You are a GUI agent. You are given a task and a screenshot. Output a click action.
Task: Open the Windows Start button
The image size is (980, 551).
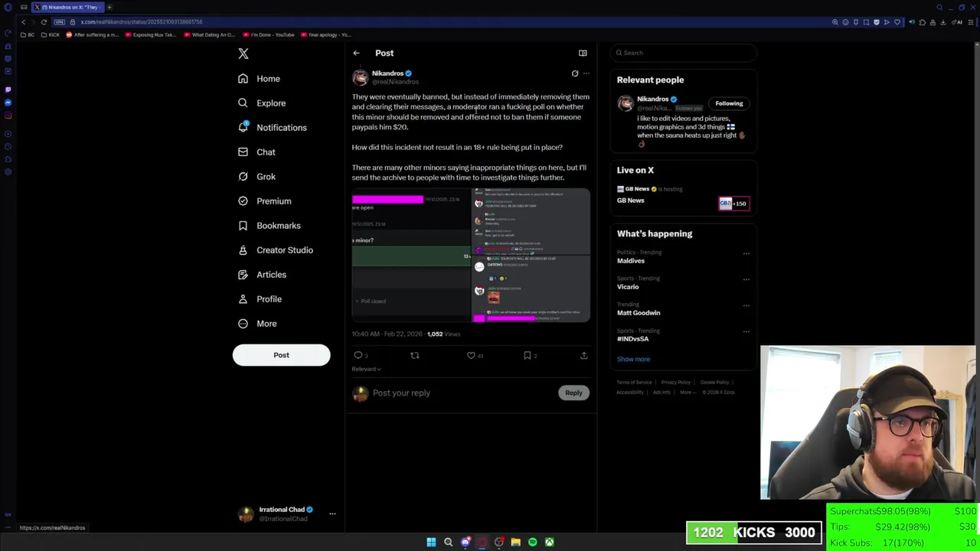[x=431, y=542]
